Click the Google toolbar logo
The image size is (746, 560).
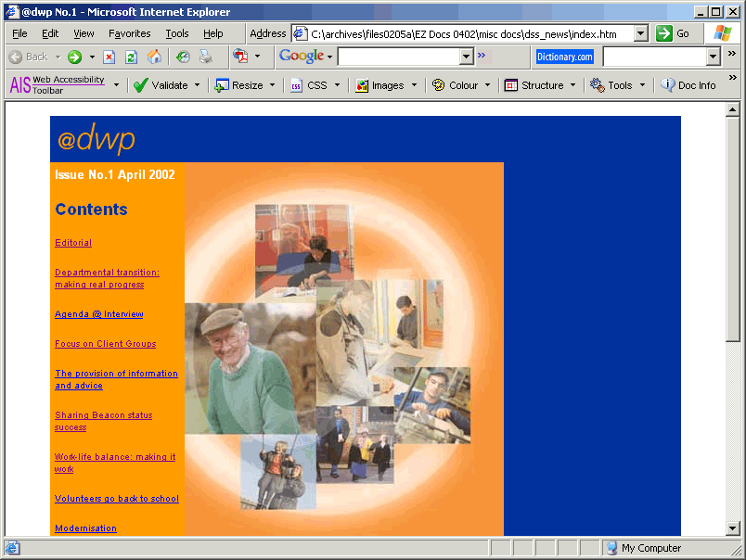pyautogui.click(x=302, y=57)
